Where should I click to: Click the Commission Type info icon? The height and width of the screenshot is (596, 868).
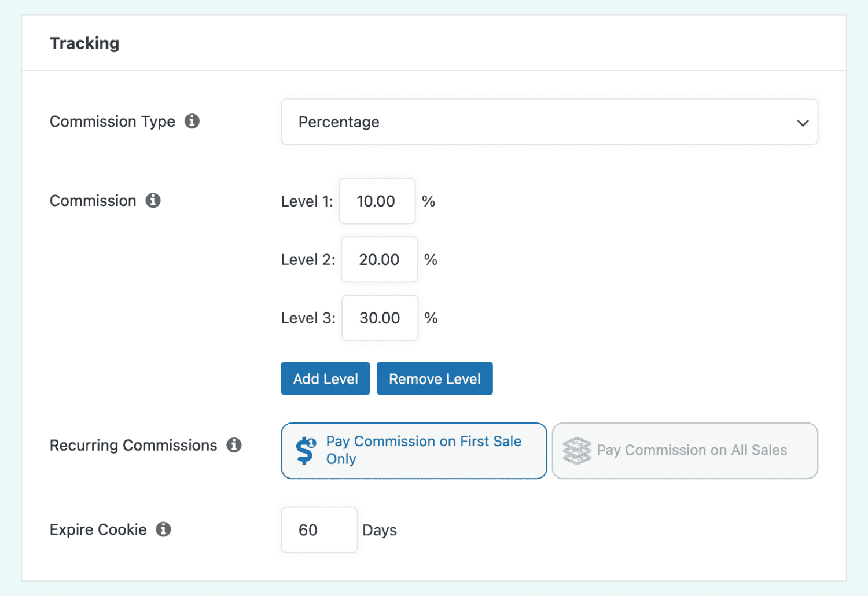click(x=193, y=121)
